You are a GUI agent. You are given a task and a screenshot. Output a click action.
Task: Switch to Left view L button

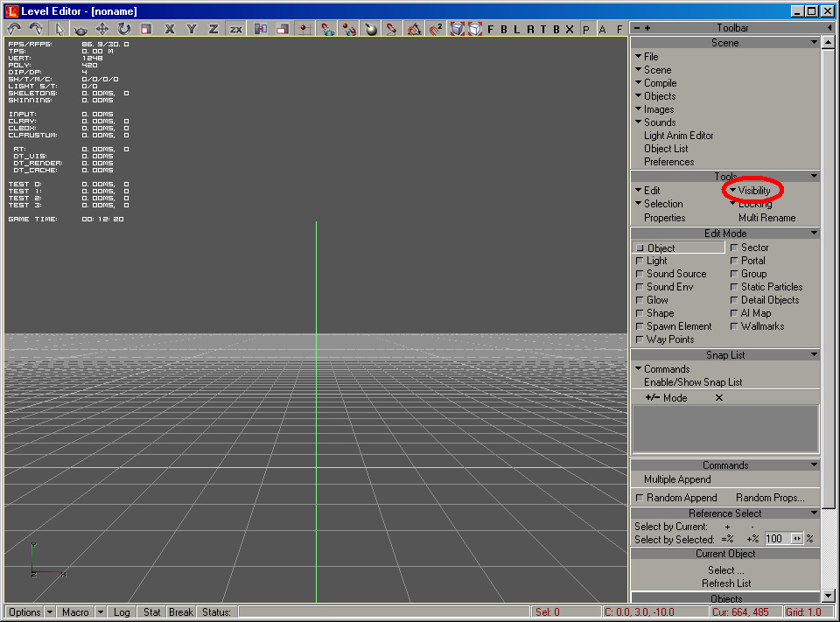(x=517, y=30)
